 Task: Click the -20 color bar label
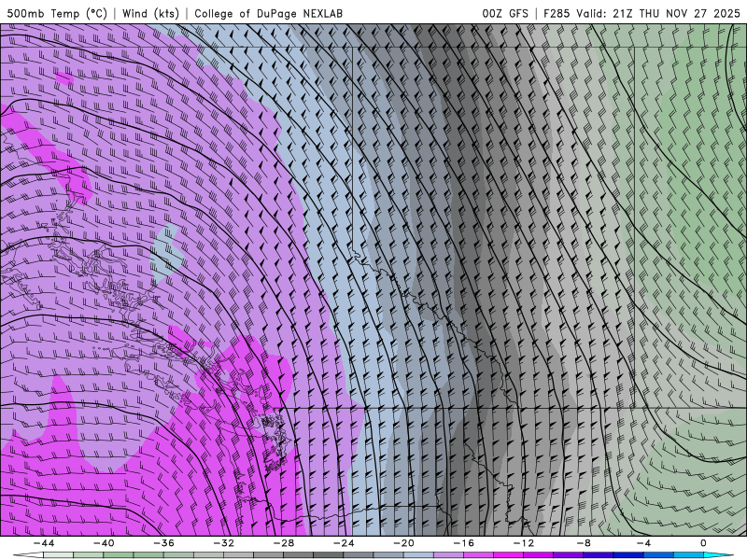coord(403,543)
